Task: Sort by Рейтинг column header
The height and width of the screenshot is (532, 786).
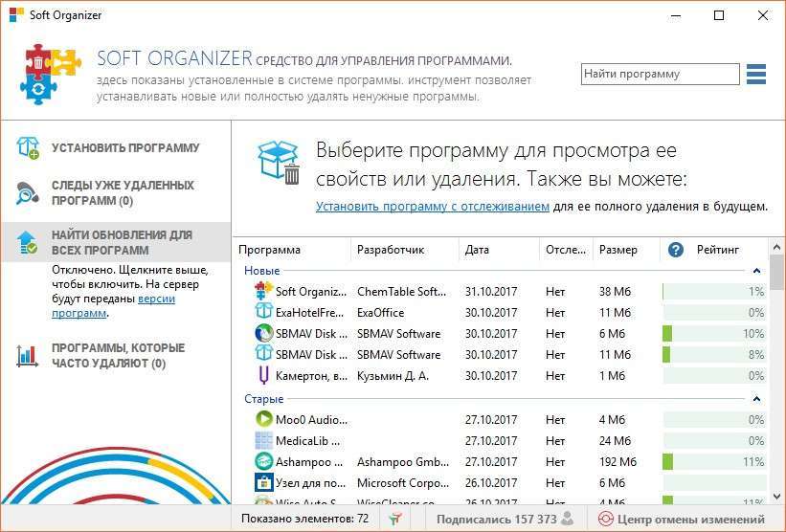Action: click(x=718, y=250)
